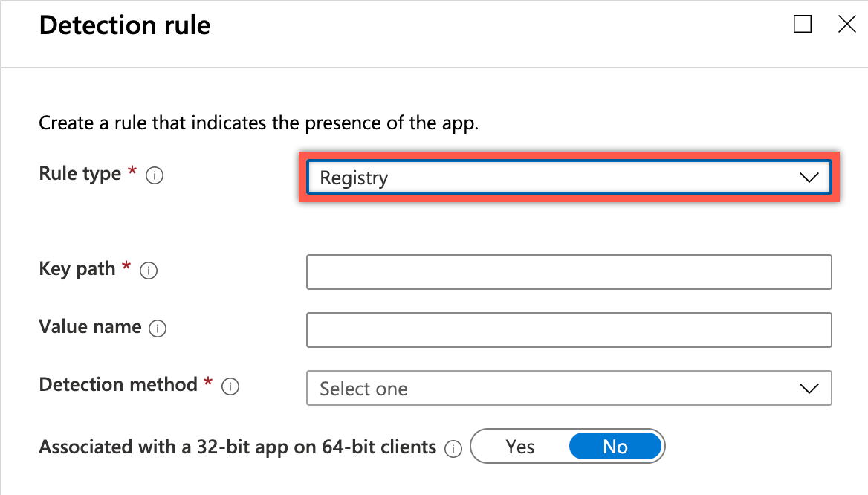Screen dimensions: 868x495
Task: Click the Rule type label
Action: point(80,174)
